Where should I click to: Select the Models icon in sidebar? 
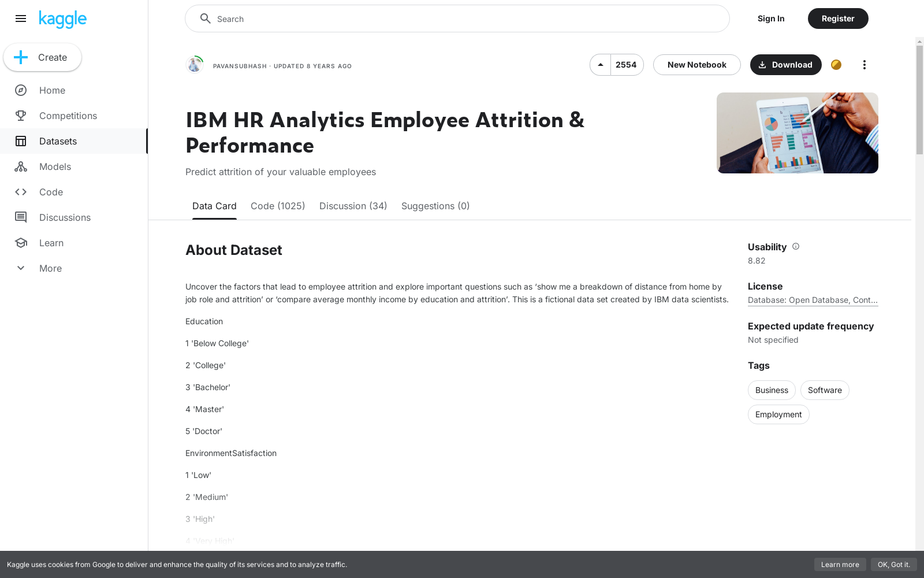pyautogui.click(x=21, y=166)
